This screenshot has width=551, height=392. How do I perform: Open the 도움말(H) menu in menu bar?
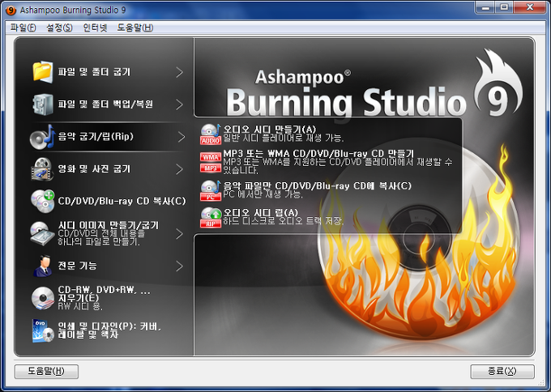135,28
